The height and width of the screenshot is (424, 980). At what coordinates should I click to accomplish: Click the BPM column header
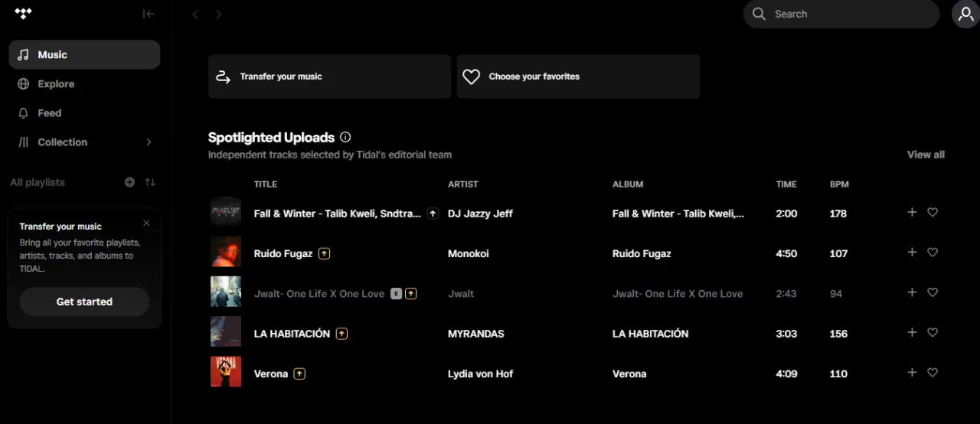pos(839,184)
